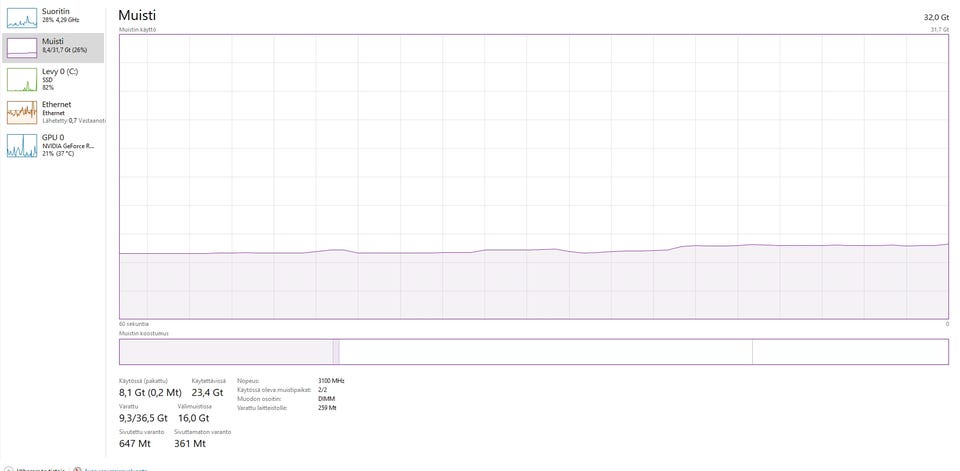Select the Muisti 8,4/31,7 Gt sidebar entry
960x471 pixels.
(x=53, y=48)
